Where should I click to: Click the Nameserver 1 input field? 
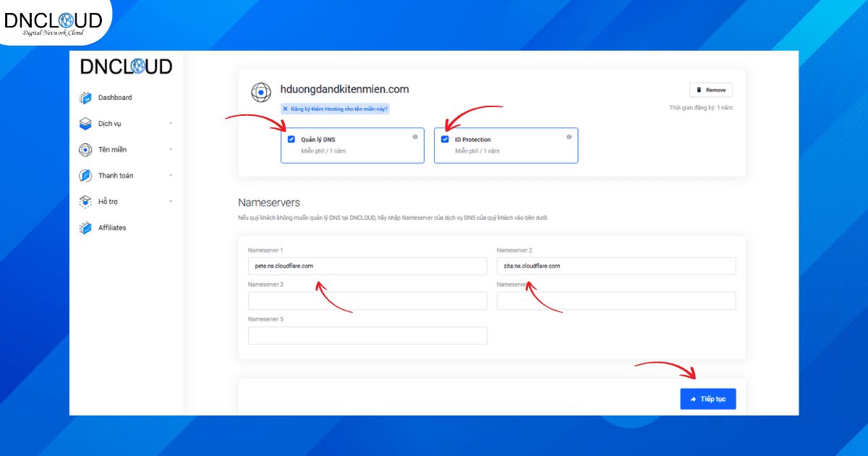click(x=367, y=266)
